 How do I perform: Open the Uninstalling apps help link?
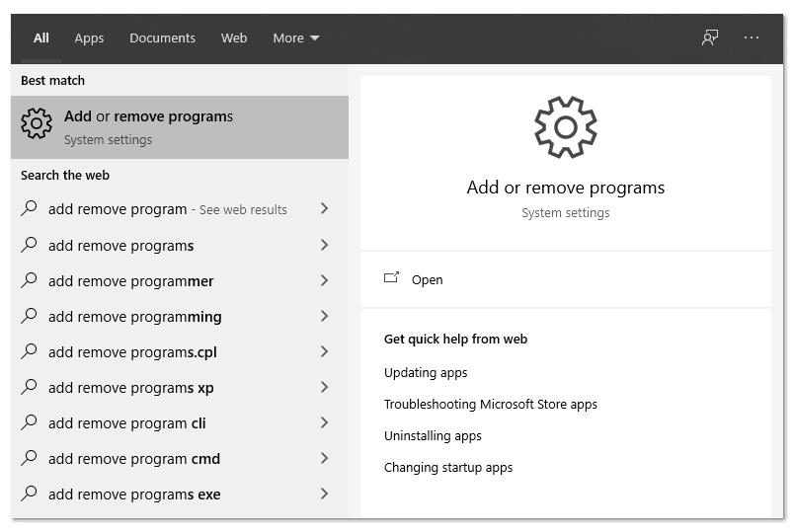[433, 435]
